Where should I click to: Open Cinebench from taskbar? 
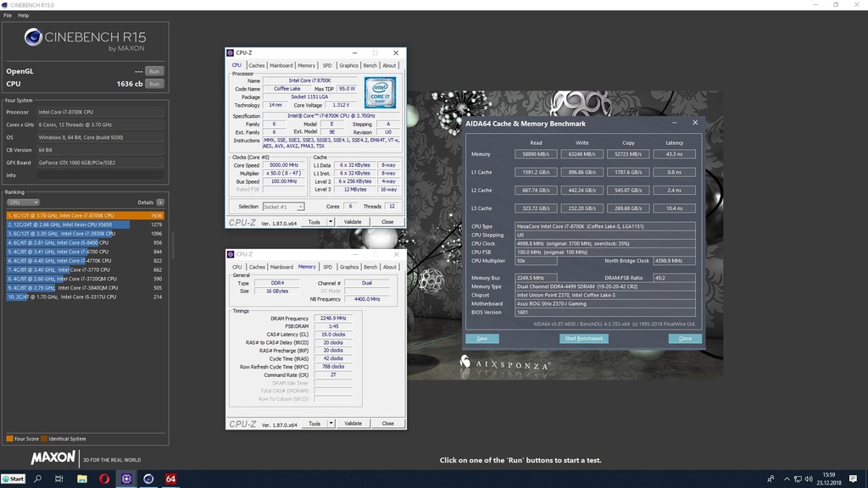tap(148, 480)
